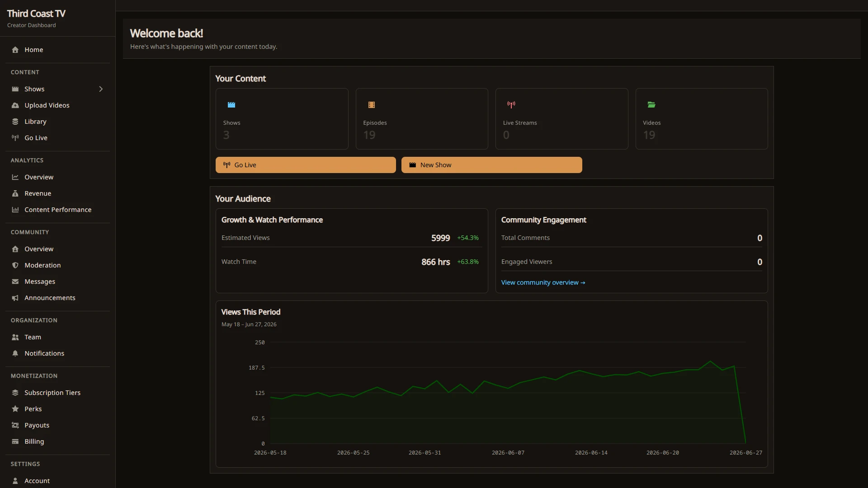The height and width of the screenshot is (488, 868).
Task: Click the Shows clapperboard icon in sidebar
Action: 15,89
